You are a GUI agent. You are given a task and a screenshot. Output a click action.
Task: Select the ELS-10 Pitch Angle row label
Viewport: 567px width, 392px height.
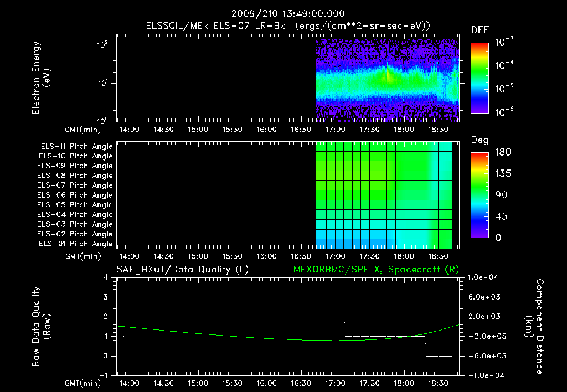click(76, 156)
